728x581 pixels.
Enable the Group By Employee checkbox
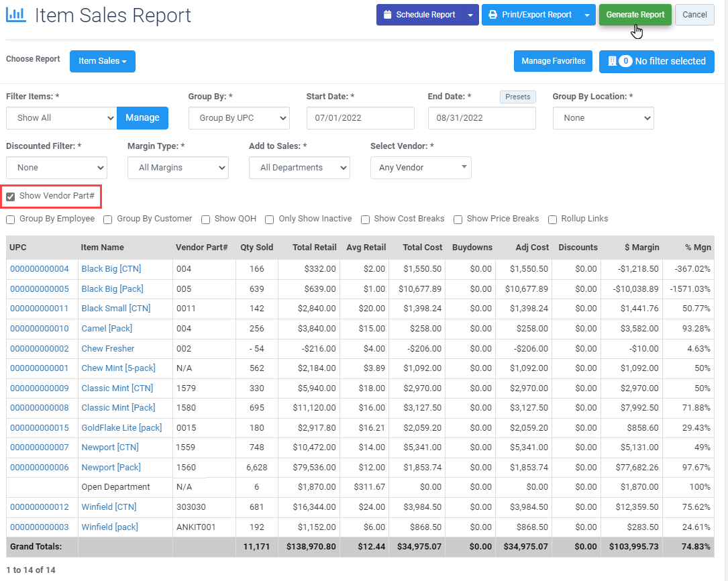pos(11,219)
